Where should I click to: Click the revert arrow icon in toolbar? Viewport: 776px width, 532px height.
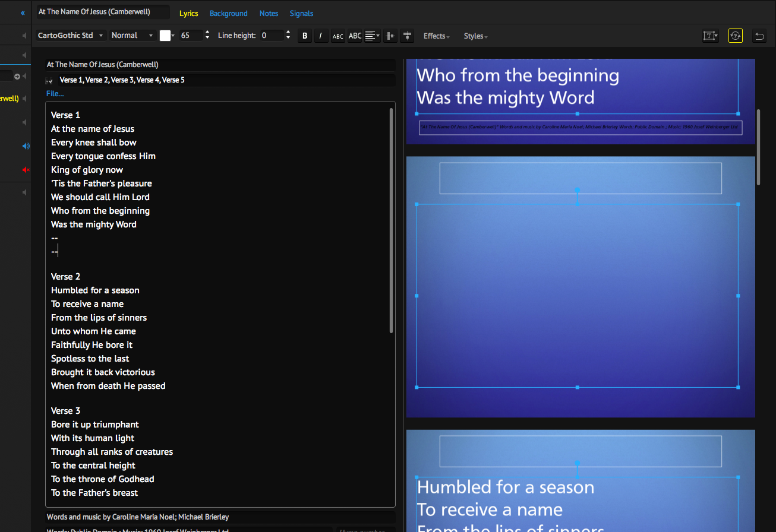759,36
